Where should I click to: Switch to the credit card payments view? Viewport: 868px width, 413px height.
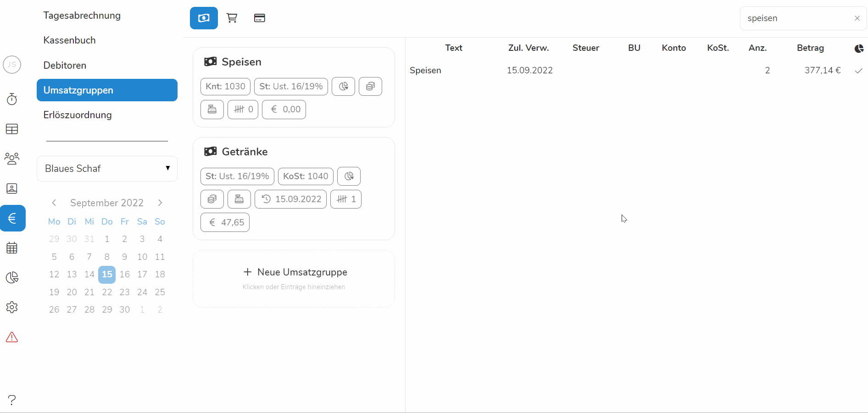coord(259,18)
